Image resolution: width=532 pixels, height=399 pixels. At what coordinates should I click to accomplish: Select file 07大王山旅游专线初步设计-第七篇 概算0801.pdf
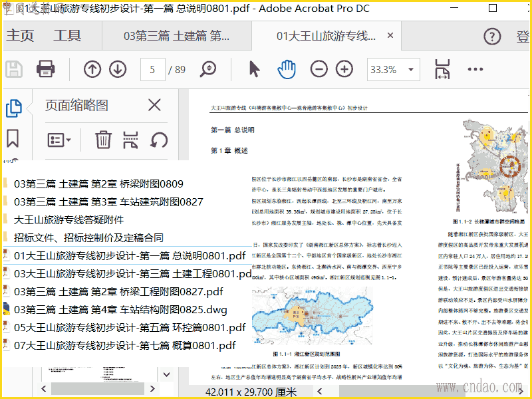point(124,346)
